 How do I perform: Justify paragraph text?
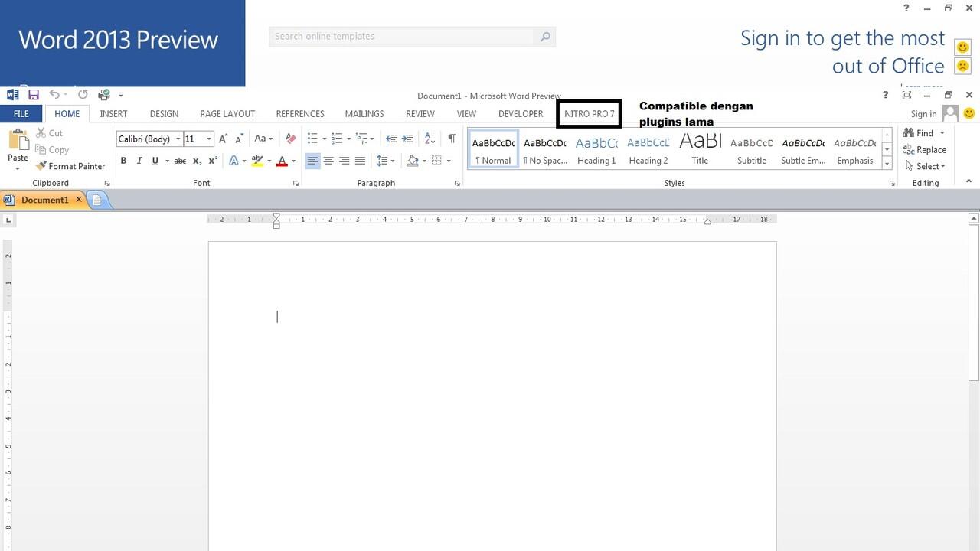360,161
